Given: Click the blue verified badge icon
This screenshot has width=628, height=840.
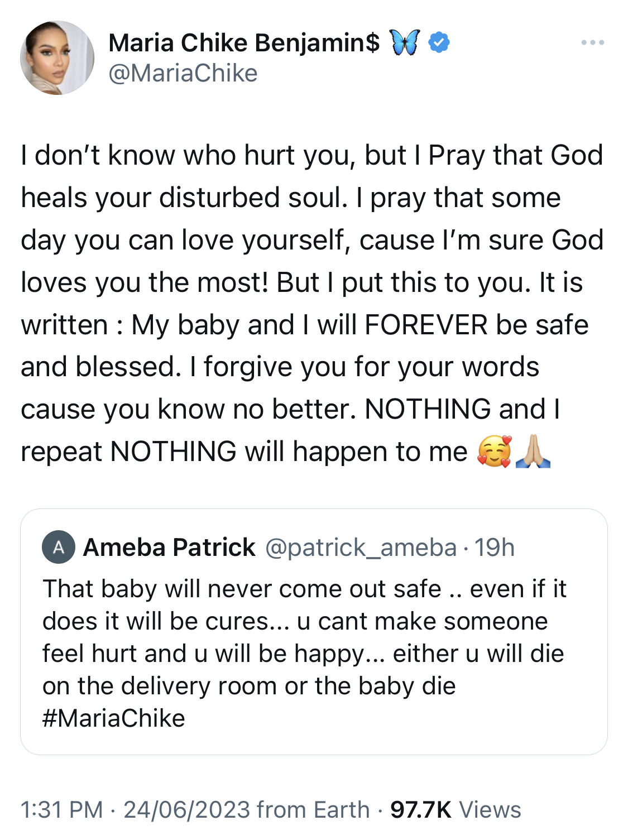Looking at the screenshot, I should click(439, 43).
